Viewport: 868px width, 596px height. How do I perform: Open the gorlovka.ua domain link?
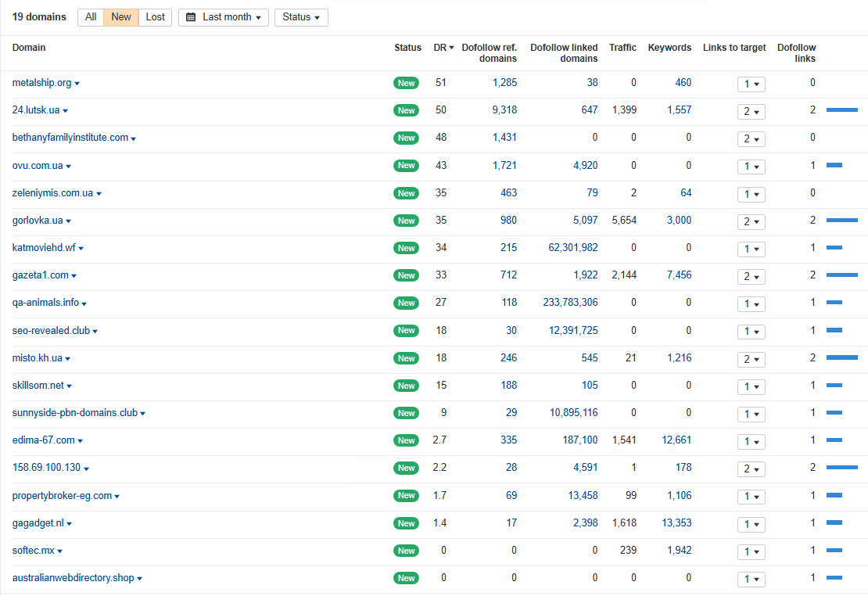pos(38,220)
